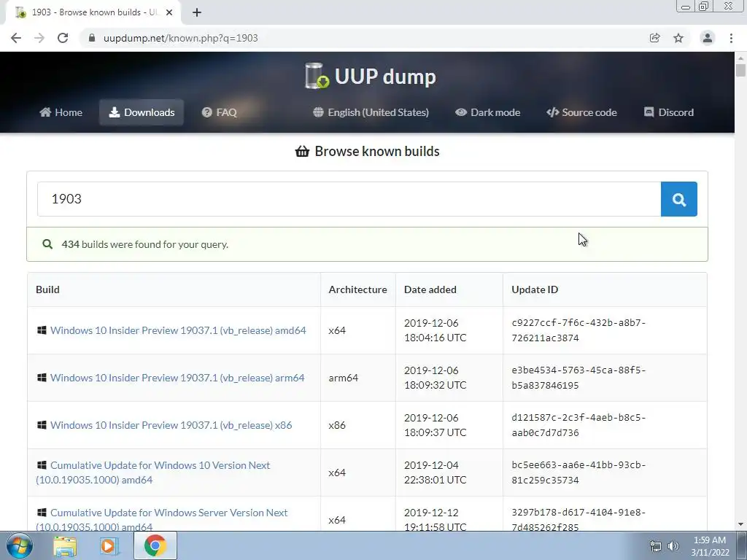Open Source code link
The width and height of the screenshot is (747, 560).
(581, 112)
